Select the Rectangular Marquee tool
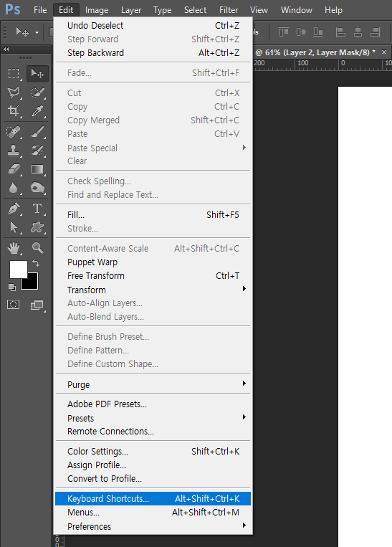 pos(14,74)
